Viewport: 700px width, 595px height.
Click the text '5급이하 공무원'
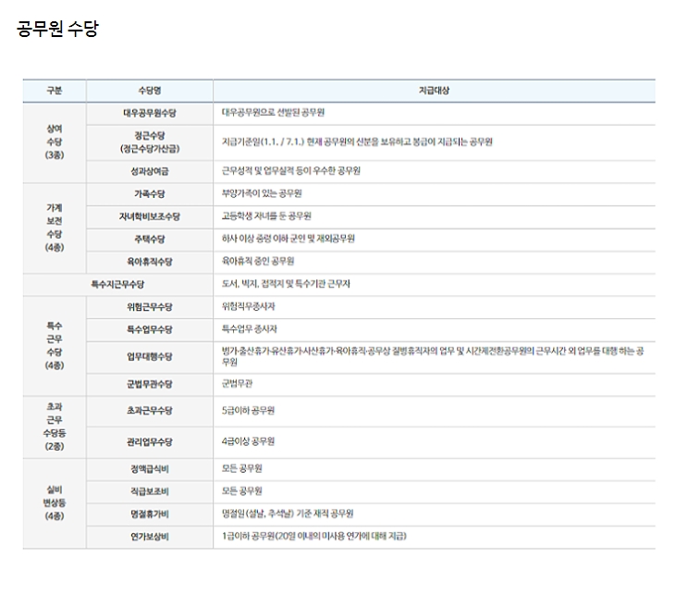point(248,411)
